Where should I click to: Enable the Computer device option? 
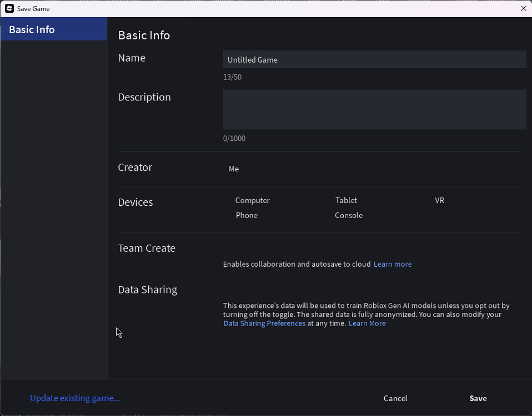click(x=252, y=200)
